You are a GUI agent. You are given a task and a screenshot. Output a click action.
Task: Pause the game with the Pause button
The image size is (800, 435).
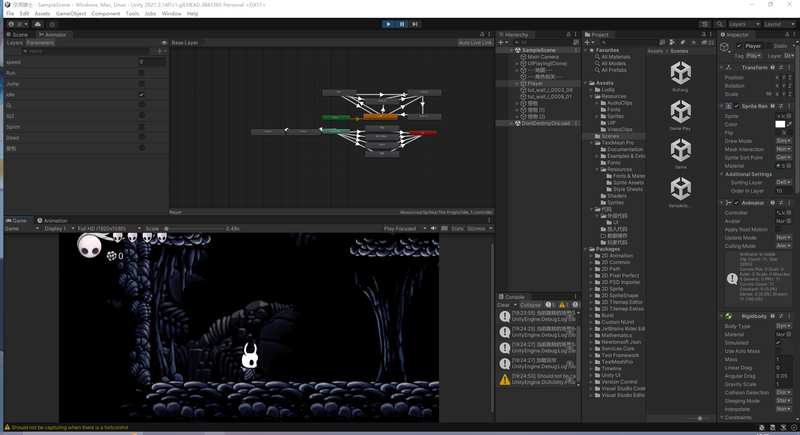point(402,24)
